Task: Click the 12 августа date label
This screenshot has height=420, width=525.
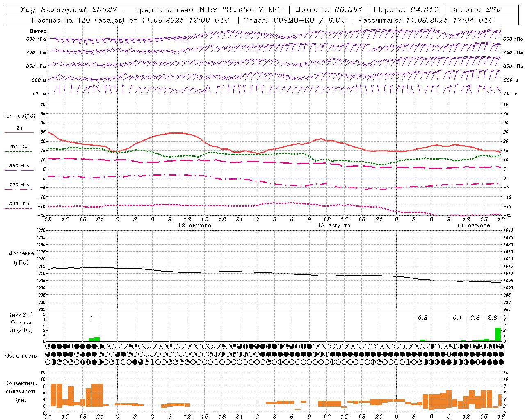Action: pyautogui.click(x=194, y=226)
